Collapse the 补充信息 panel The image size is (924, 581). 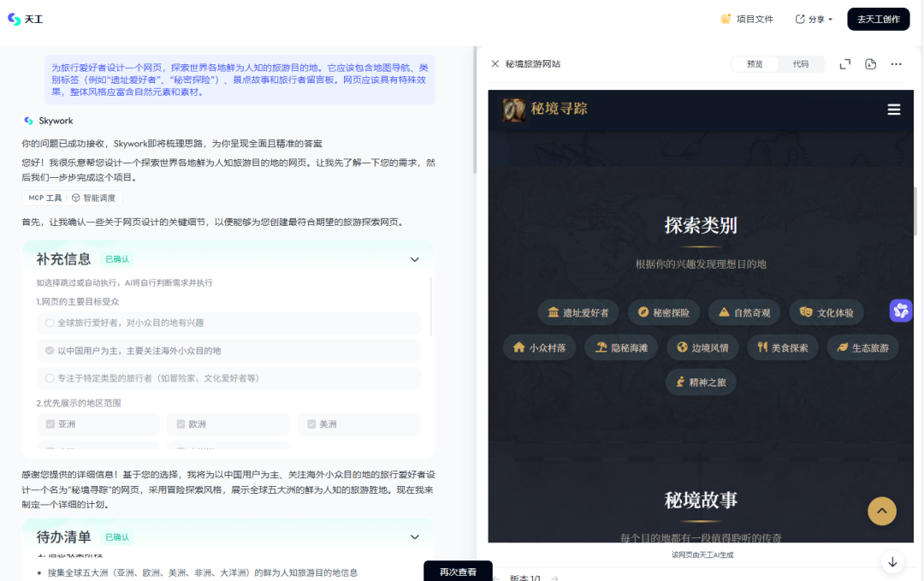[x=415, y=258]
